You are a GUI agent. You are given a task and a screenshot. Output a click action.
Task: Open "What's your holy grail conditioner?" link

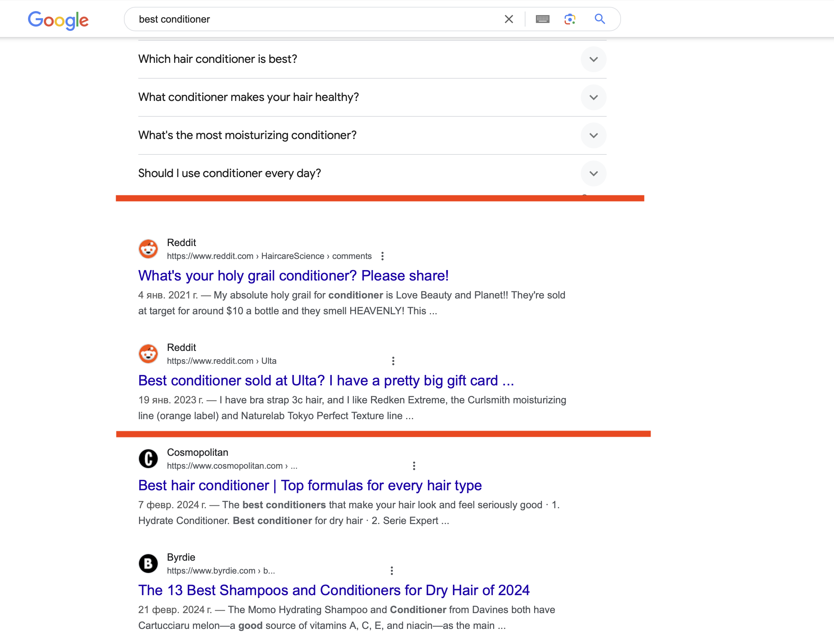click(293, 275)
